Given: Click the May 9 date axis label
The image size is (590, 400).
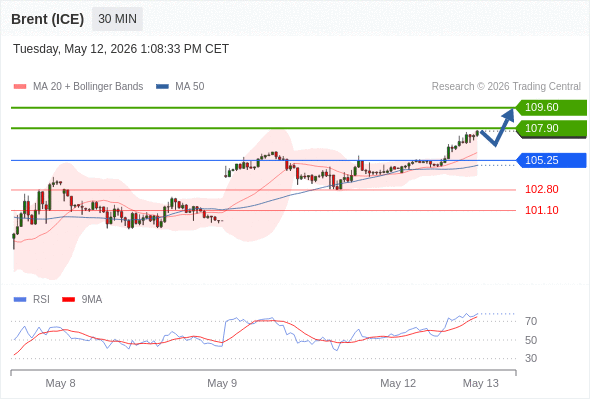Looking at the screenshot, I should [x=222, y=383].
